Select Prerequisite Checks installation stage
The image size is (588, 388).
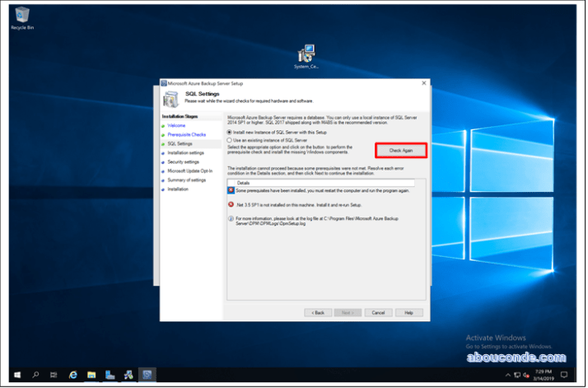[x=187, y=134]
